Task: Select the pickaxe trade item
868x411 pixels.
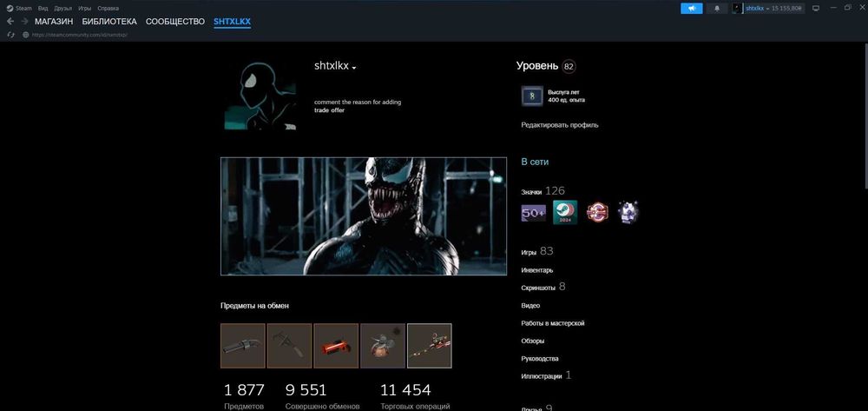Action: point(290,346)
